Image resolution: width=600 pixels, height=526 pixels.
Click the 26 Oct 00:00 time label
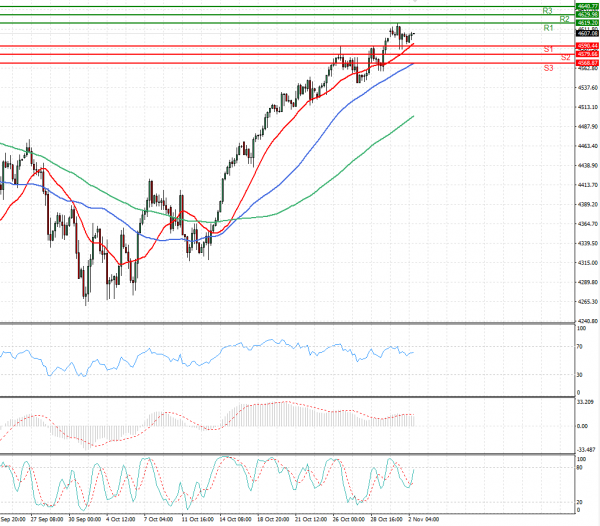(349, 519)
